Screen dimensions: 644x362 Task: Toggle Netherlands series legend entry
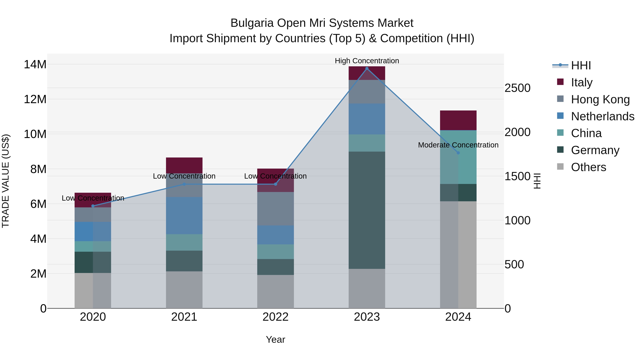pos(596,116)
